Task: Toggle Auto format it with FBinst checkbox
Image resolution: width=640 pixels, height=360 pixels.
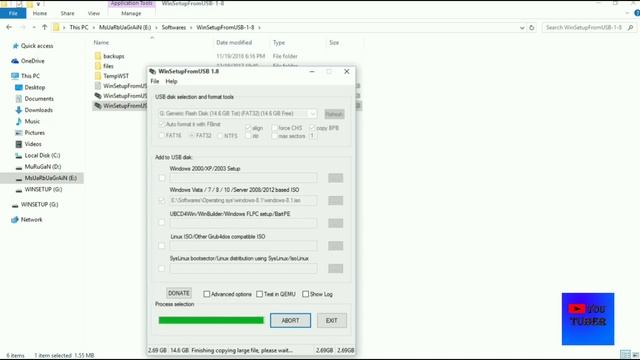Action: (x=162, y=124)
